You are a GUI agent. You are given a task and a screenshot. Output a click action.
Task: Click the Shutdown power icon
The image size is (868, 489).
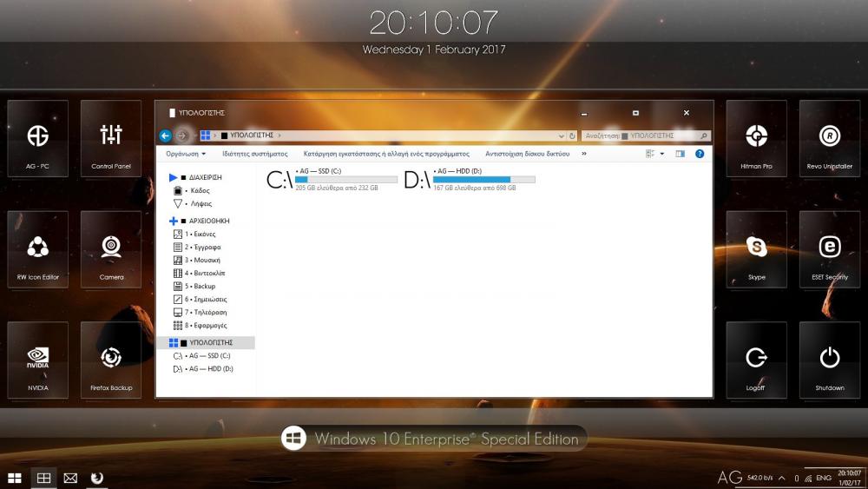pos(830,360)
